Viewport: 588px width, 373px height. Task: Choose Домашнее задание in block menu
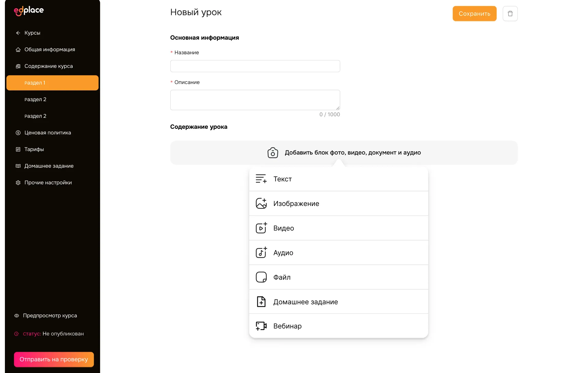[339, 302]
